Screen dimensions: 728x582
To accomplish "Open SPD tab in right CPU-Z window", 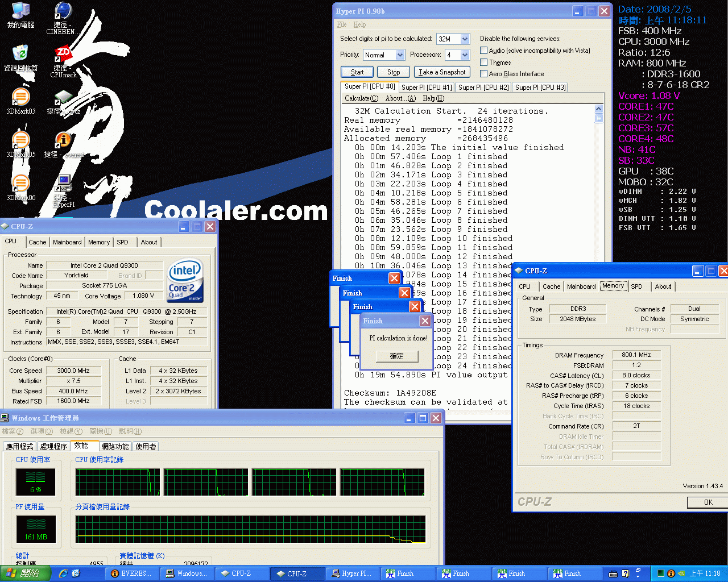I will [637, 286].
